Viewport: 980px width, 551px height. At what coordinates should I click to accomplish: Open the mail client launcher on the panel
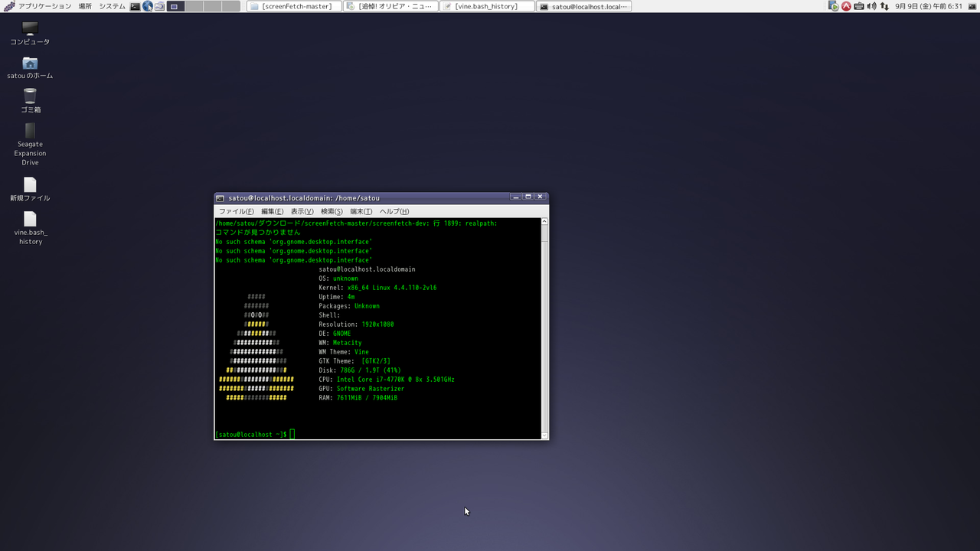[159, 6]
